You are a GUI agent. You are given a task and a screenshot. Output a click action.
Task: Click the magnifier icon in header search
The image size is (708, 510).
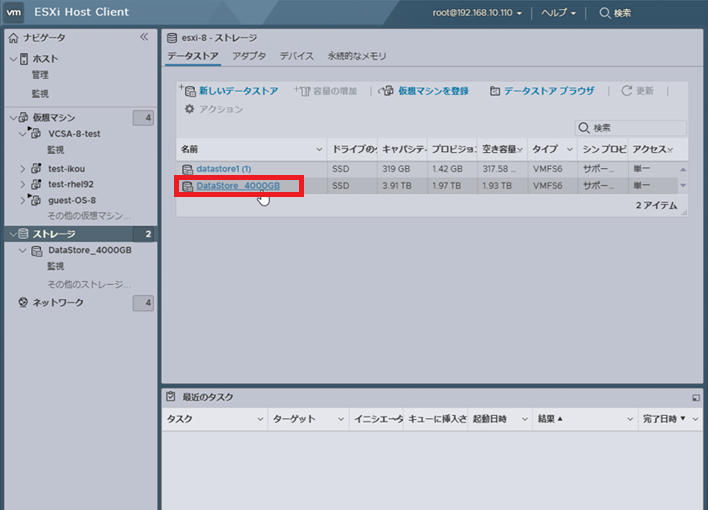pos(605,13)
